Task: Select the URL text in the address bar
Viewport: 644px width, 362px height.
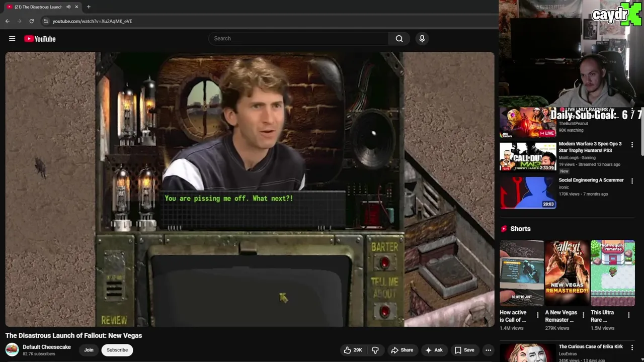Action: click(92, 21)
